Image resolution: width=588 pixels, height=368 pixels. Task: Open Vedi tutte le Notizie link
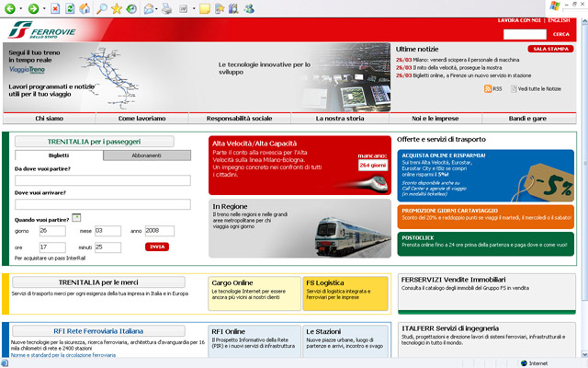click(539, 88)
